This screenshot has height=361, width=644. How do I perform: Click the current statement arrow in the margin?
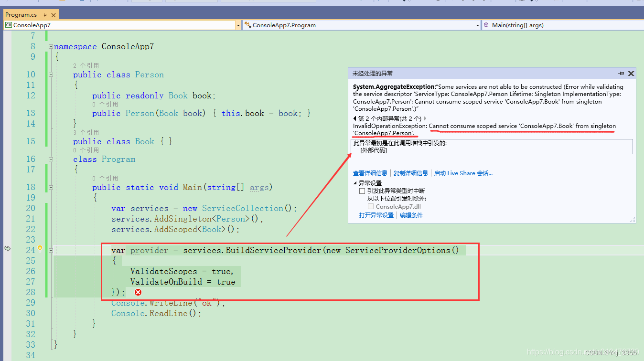pyautogui.click(x=8, y=249)
